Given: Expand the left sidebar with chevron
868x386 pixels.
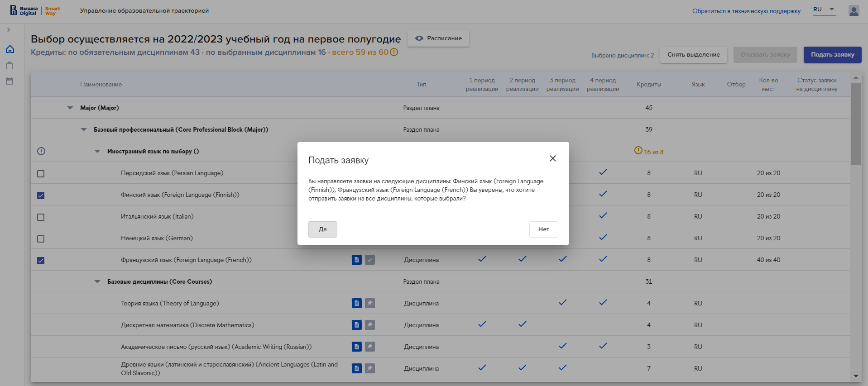Looking at the screenshot, I should pos(9,30).
